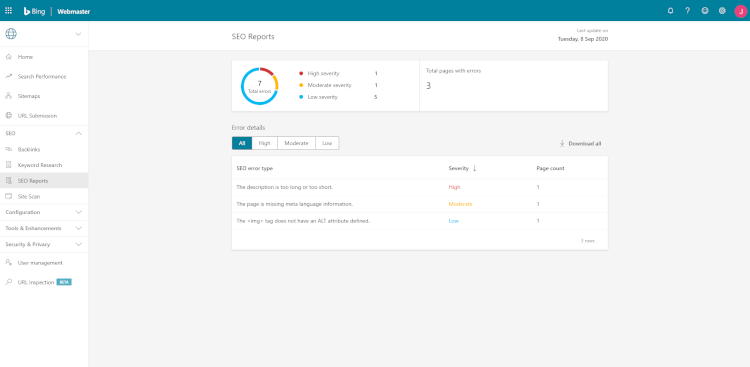750x367 pixels.
Task: Click the User management person icon
Action: click(9, 263)
